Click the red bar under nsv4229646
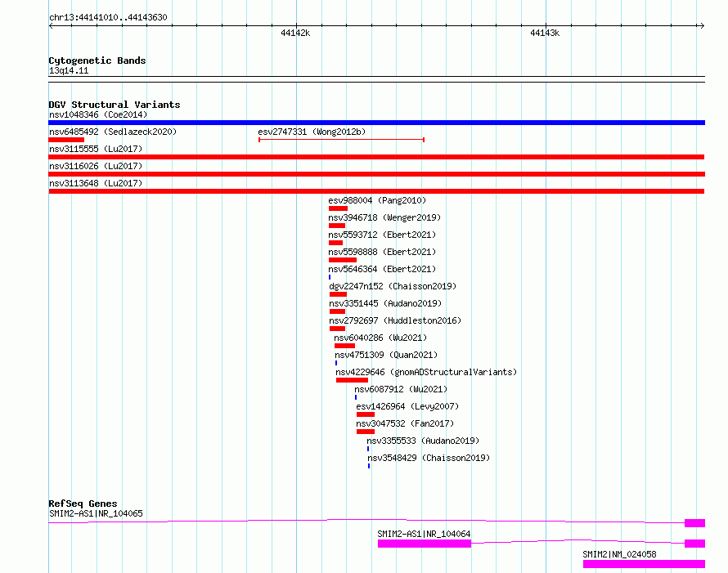Image resolution: width=728 pixels, height=573 pixels. coord(352,380)
